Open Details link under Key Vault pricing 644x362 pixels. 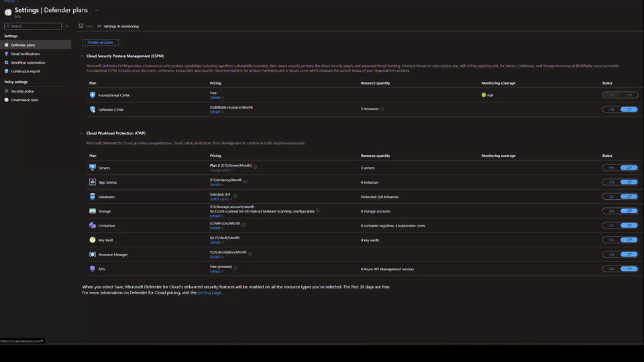(x=217, y=243)
